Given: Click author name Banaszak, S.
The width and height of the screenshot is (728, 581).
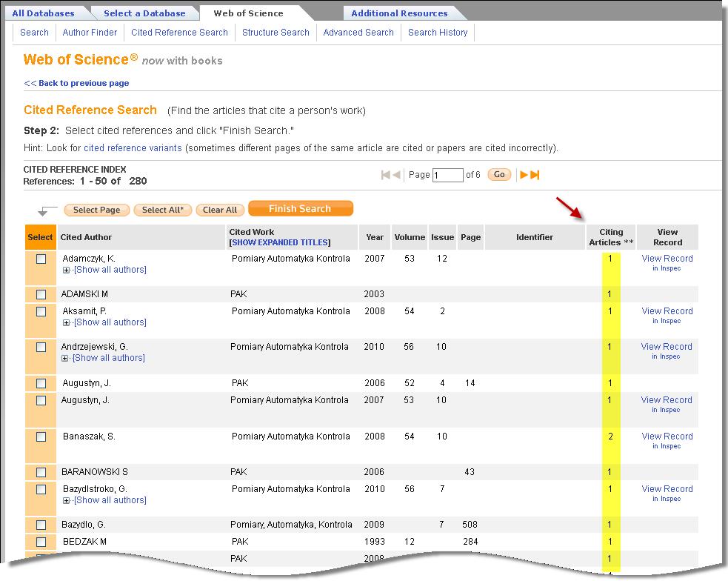Looking at the screenshot, I should (x=89, y=436).
